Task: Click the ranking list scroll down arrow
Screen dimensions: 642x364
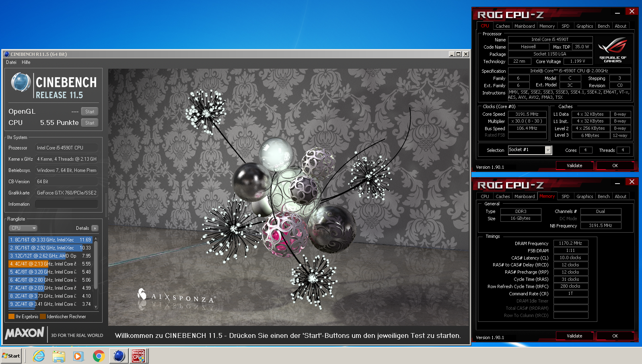Action: click(96, 307)
